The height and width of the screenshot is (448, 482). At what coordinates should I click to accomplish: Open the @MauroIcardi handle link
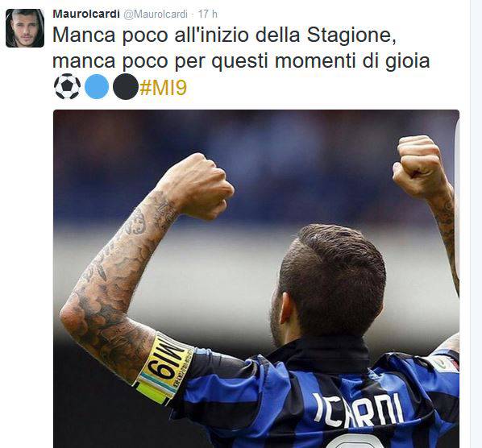tap(156, 15)
